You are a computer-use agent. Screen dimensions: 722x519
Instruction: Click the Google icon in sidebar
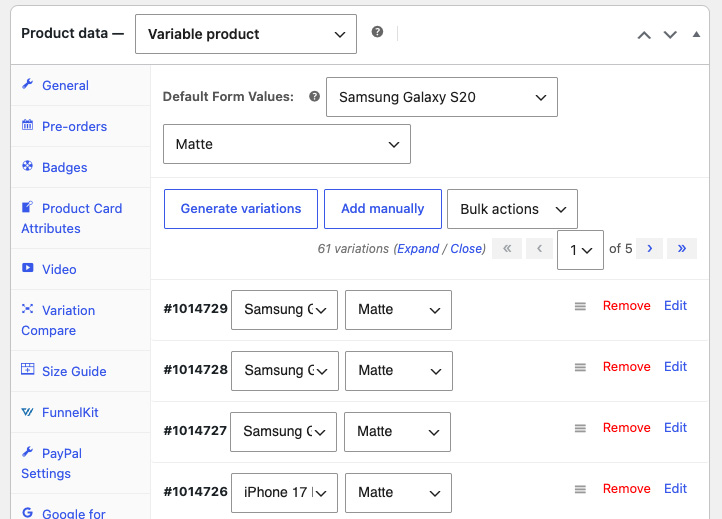[x=28, y=512]
